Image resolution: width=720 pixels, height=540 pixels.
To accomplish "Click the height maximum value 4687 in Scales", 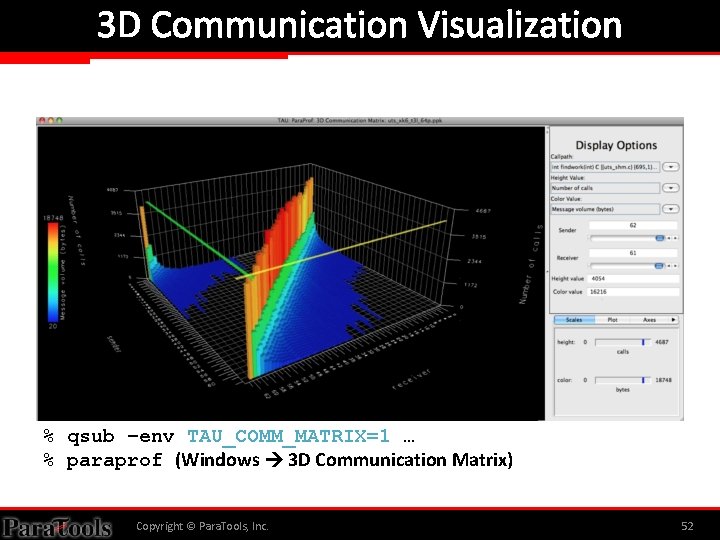I will tap(662, 342).
